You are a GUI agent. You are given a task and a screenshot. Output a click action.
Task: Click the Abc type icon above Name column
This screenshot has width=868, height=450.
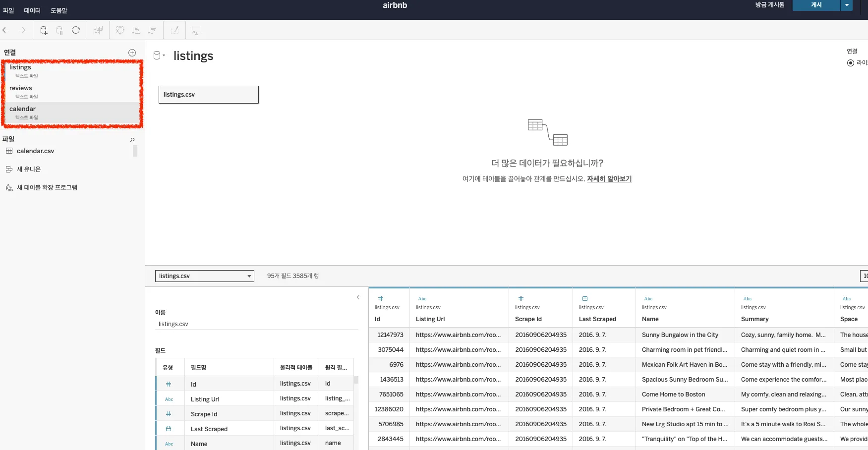pyautogui.click(x=648, y=298)
